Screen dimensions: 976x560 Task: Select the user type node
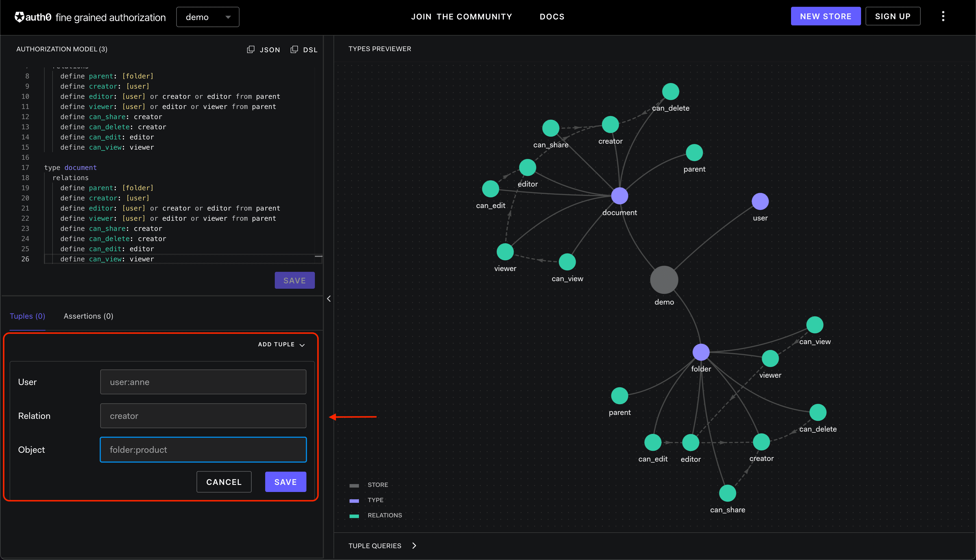coord(760,202)
